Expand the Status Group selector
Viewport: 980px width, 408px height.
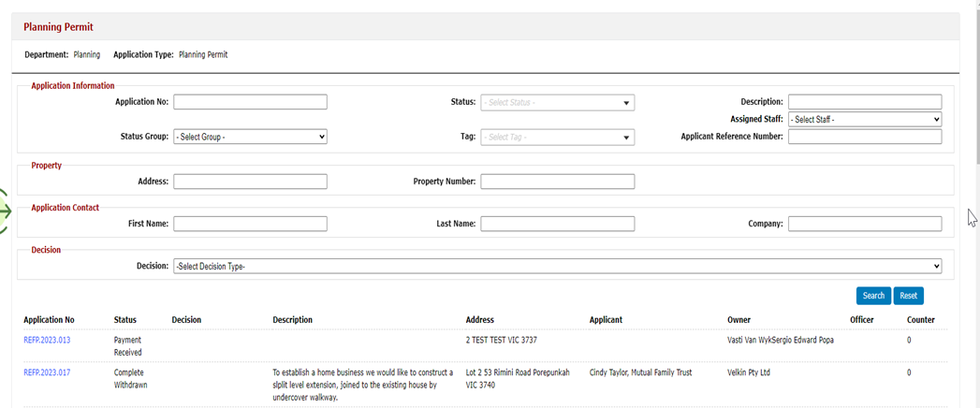(x=250, y=137)
